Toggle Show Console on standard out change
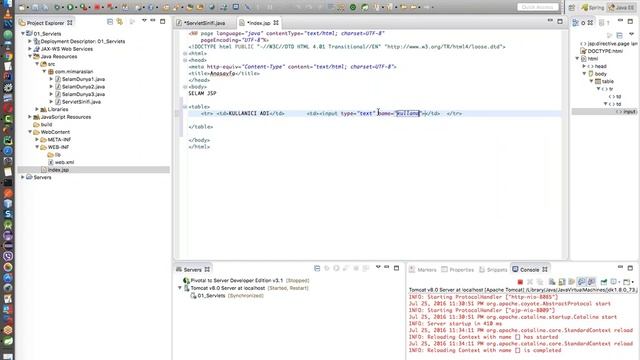Screen dimensions: 640x360 pos(582,282)
